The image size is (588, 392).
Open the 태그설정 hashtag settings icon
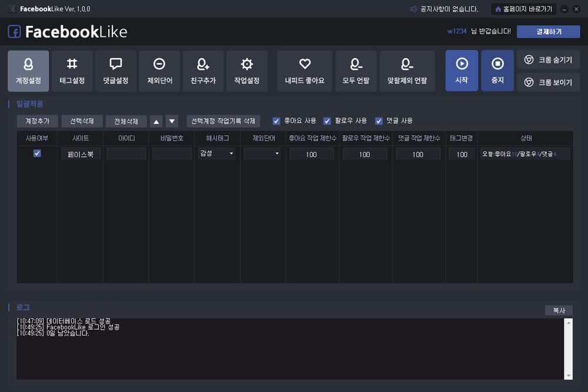click(x=72, y=65)
